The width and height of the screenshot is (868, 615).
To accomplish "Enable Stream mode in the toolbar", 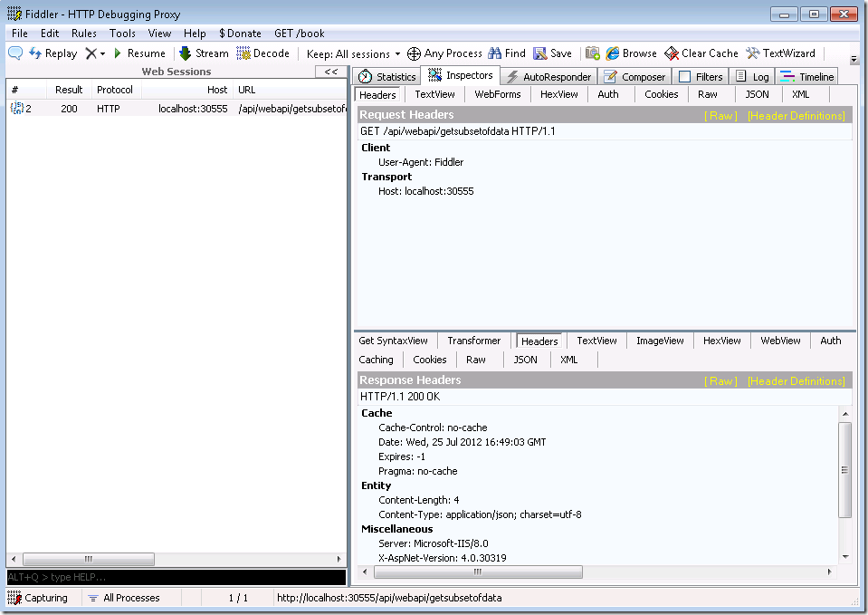I will 204,53.
